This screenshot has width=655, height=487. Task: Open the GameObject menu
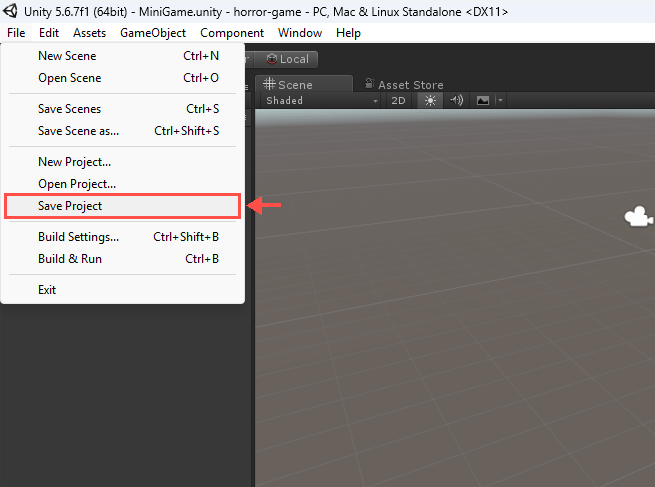(153, 33)
